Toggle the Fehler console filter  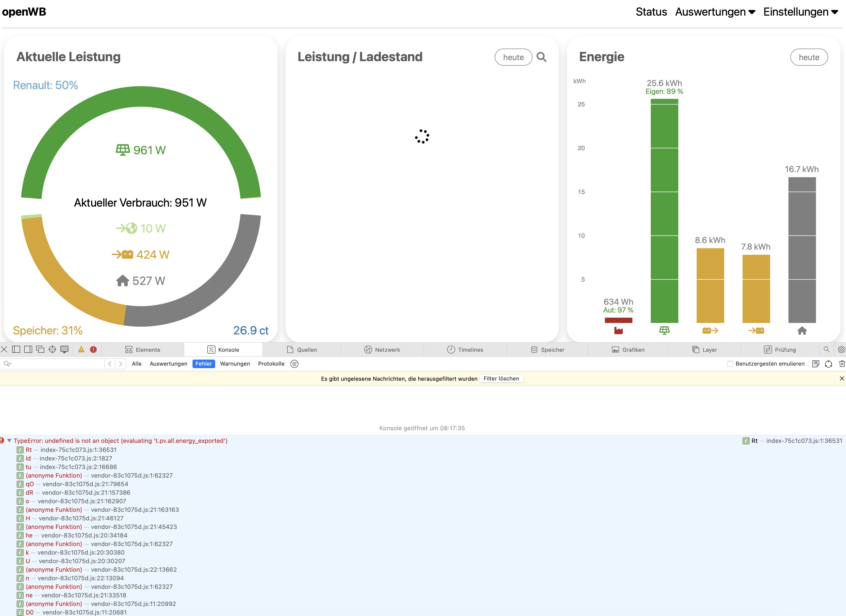pyautogui.click(x=203, y=364)
